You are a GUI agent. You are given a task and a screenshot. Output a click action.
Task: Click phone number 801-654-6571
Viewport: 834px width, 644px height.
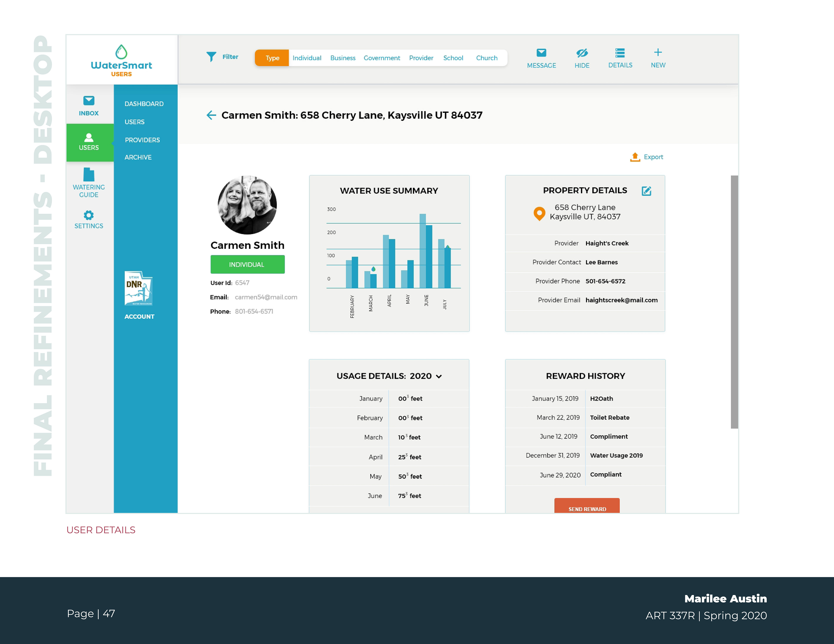[254, 311]
